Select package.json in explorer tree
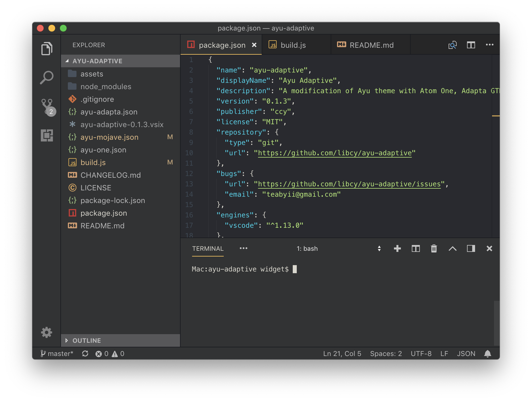The height and width of the screenshot is (402, 532). [x=120, y=213]
